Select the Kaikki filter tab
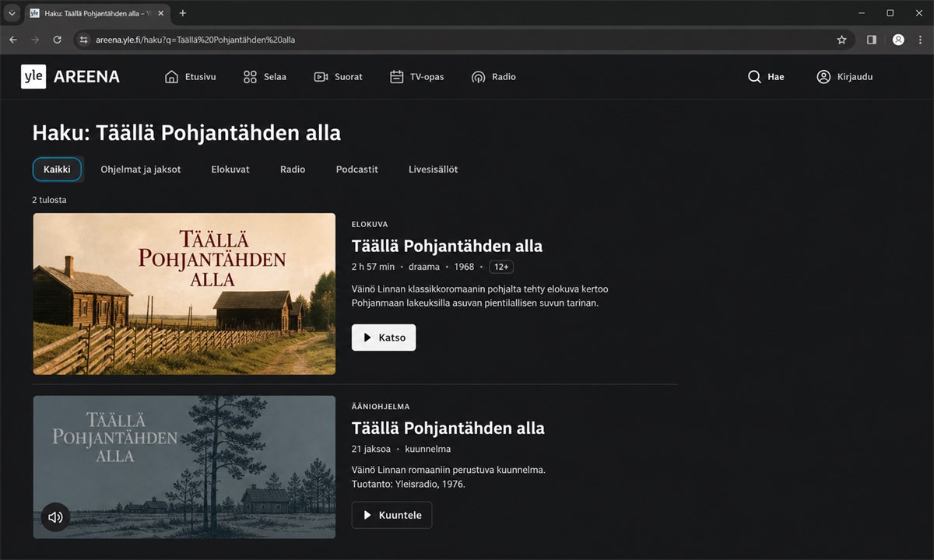Image resolution: width=934 pixels, height=560 pixels. (57, 170)
